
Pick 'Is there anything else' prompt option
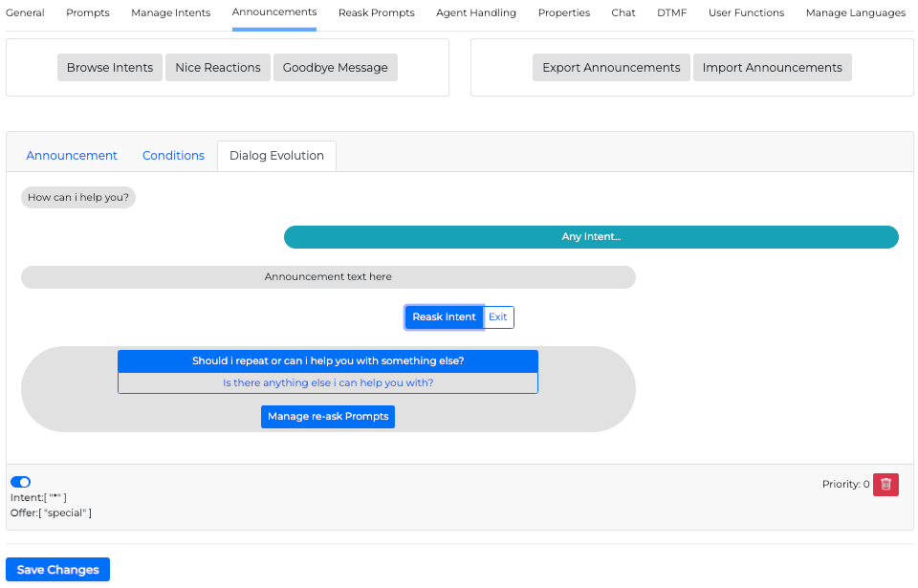coord(327,383)
